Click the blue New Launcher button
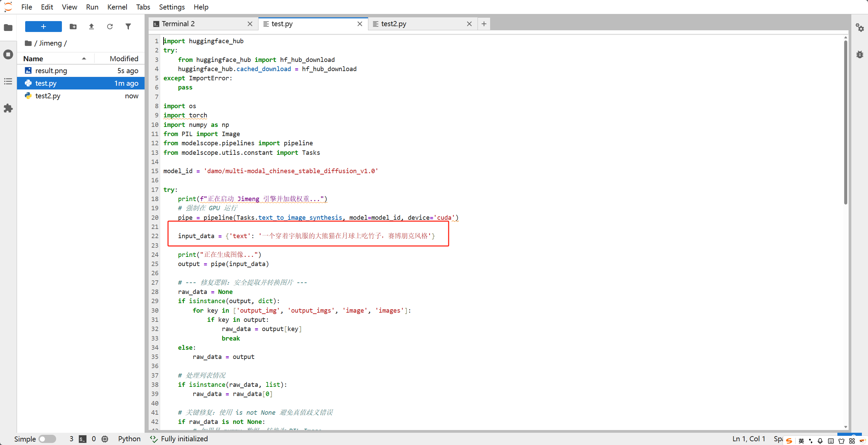 point(44,27)
